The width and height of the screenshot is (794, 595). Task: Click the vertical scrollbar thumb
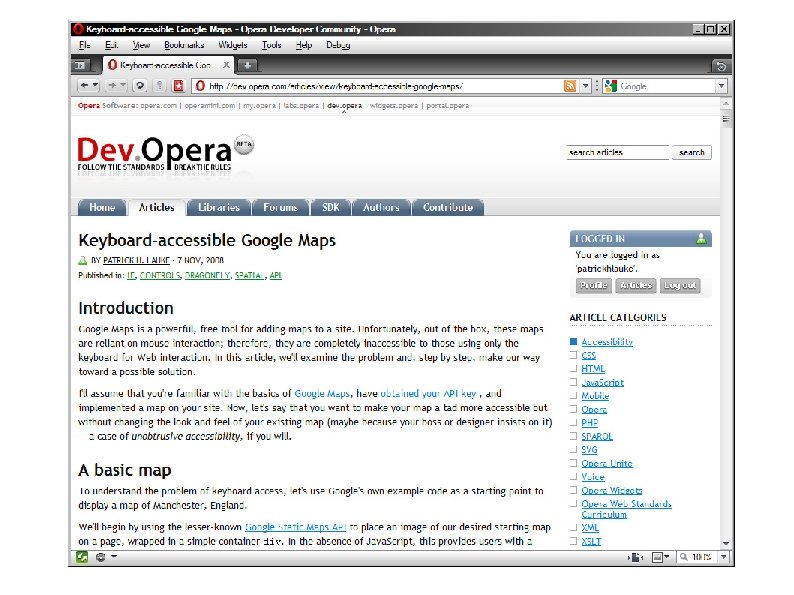pyautogui.click(x=726, y=119)
